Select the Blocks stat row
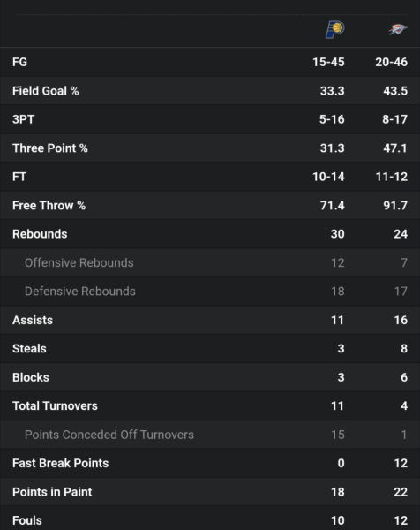 click(x=210, y=377)
